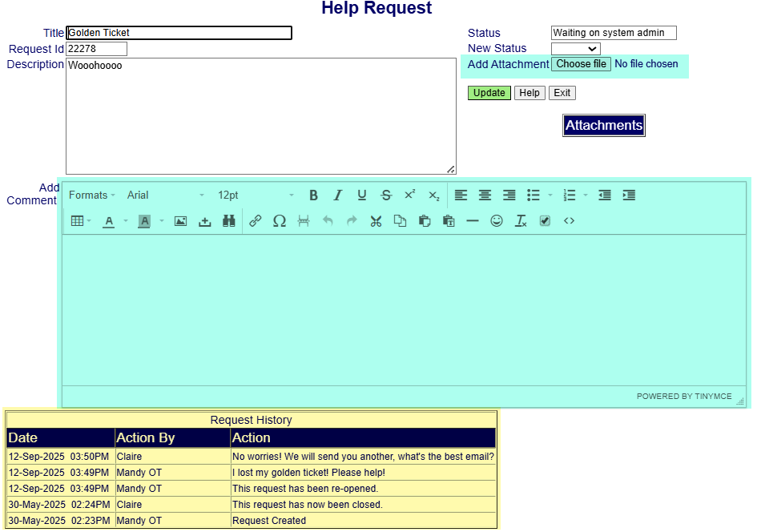The width and height of the screenshot is (757, 532).
Task: Insert an emoticon into the comment
Action: pos(497,220)
